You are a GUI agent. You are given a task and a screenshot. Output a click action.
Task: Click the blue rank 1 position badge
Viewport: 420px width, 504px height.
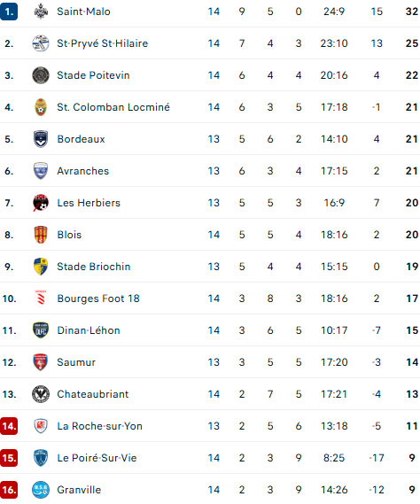[9, 12]
